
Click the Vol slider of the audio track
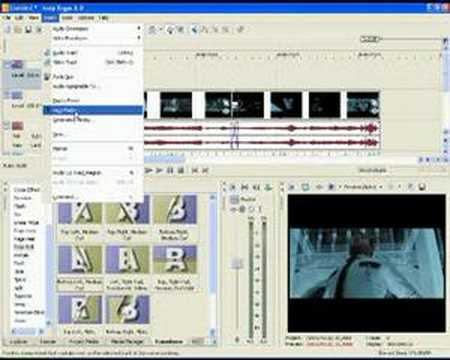click(x=27, y=136)
